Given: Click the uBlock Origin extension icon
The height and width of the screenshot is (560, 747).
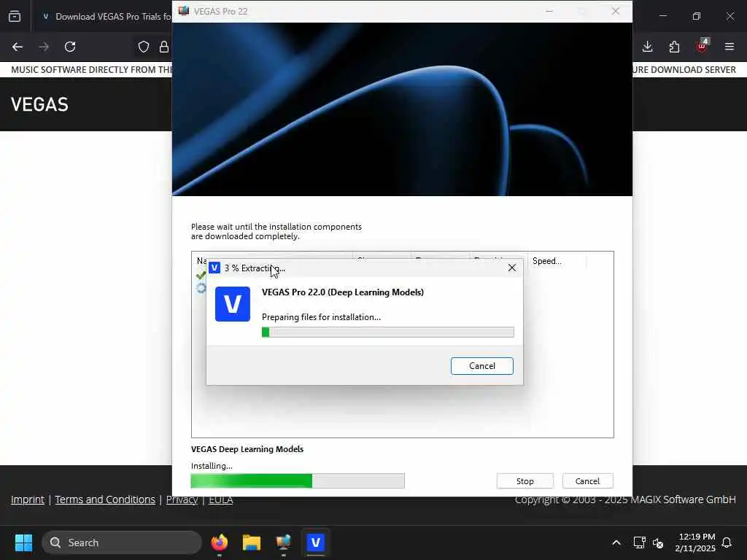Looking at the screenshot, I should pos(703,46).
